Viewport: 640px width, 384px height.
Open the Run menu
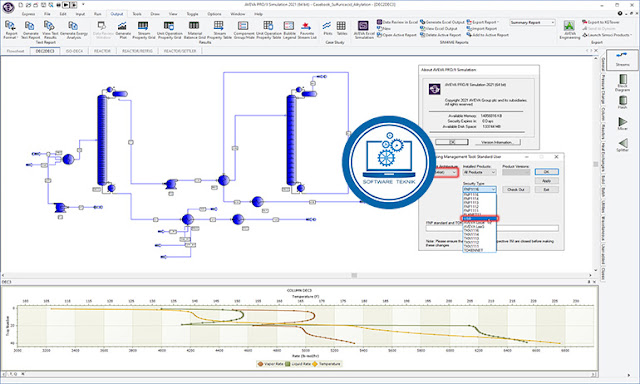point(98,14)
